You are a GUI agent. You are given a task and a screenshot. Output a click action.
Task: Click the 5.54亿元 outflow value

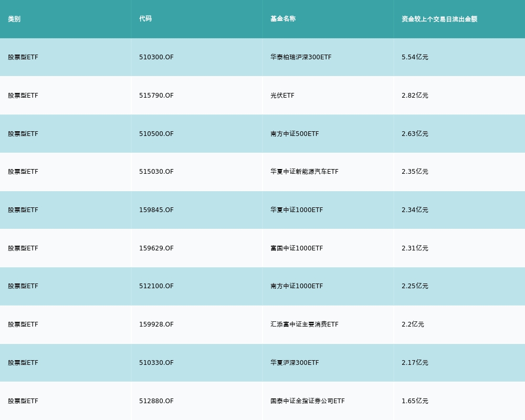coord(415,57)
